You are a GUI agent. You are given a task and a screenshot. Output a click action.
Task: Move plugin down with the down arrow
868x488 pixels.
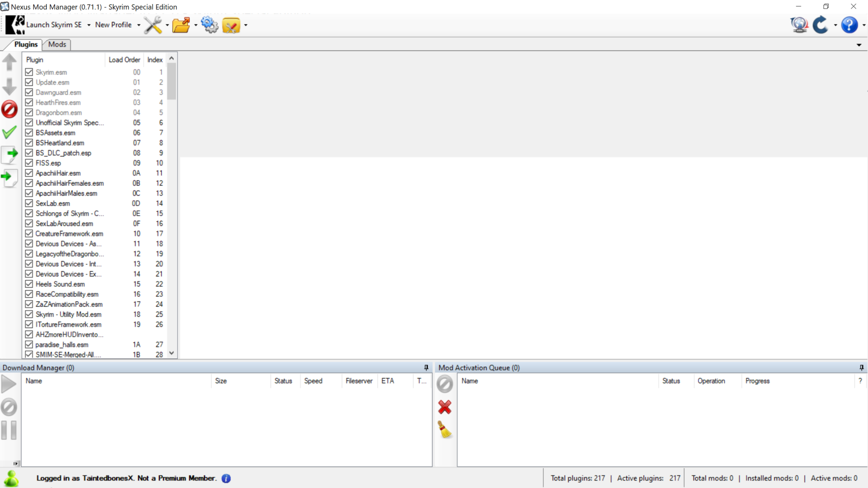[9, 86]
